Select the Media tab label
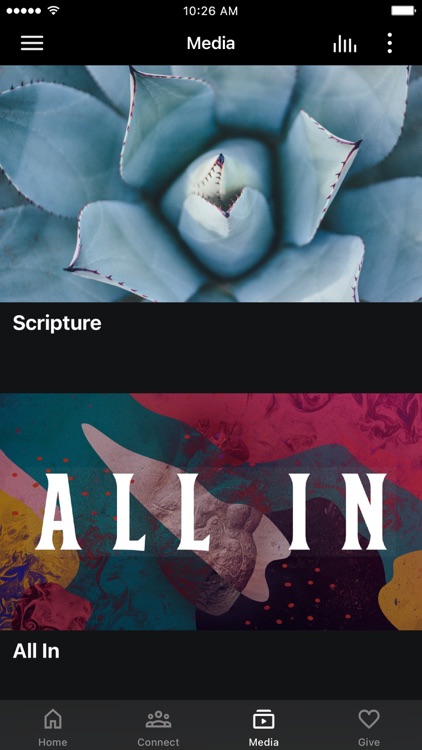Image resolution: width=422 pixels, height=750 pixels. [x=264, y=742]
